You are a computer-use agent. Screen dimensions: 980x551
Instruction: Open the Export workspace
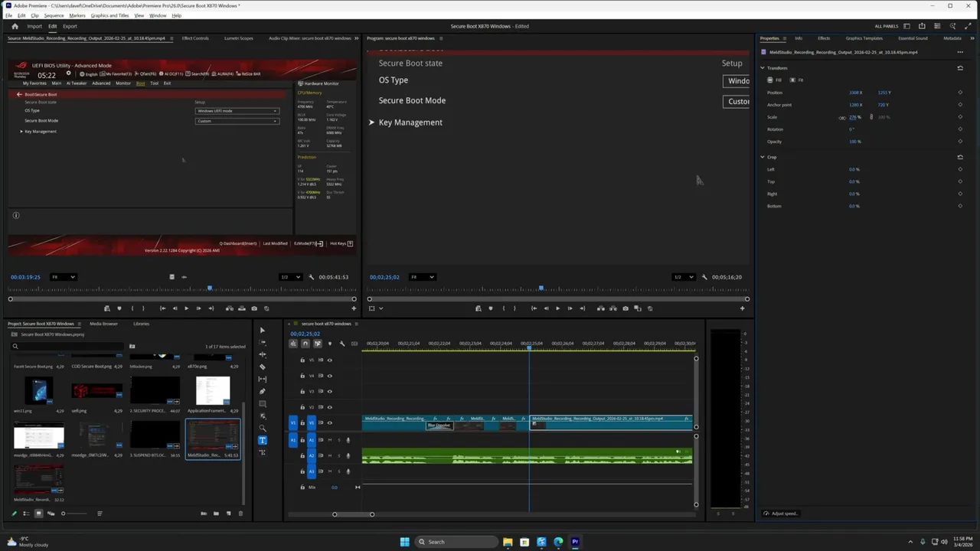(x=70, y=26)
